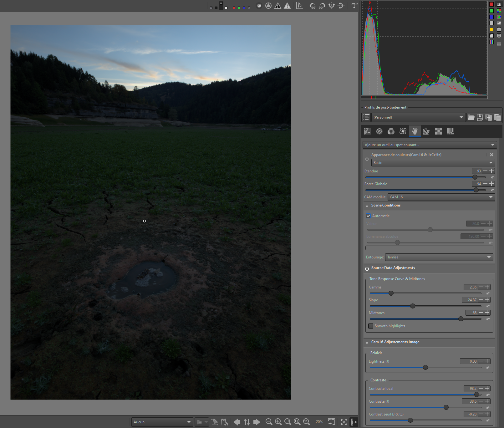Screen dimensions: 504x428
Task: Open the Exposure tab with +/- curve icon
Action: click(367, 131)
